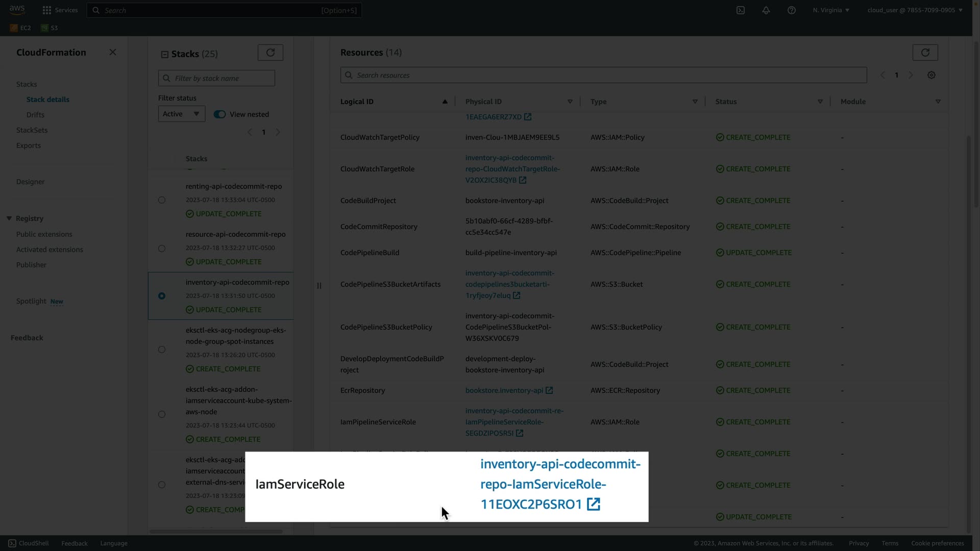Open the Active filter status dropdown

181,114
